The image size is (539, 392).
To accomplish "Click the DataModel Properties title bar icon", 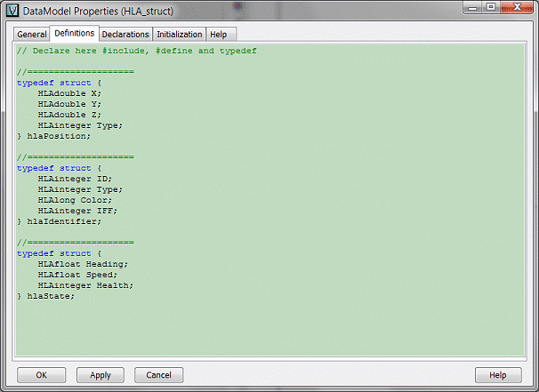I will 12,11.
